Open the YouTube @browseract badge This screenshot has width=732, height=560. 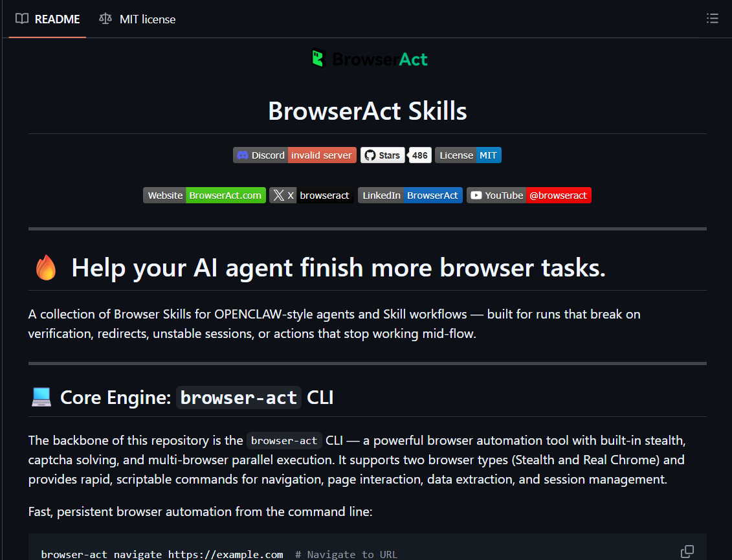[529, 196]
